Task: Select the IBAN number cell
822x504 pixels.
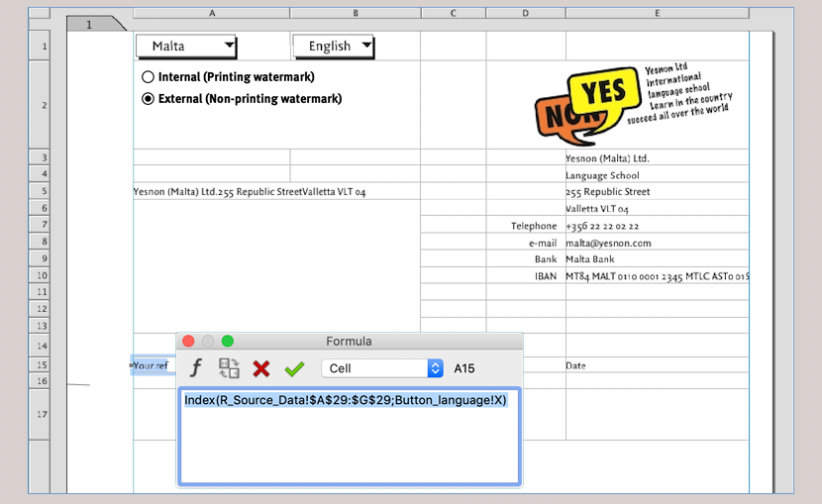Action: (656, 276)
